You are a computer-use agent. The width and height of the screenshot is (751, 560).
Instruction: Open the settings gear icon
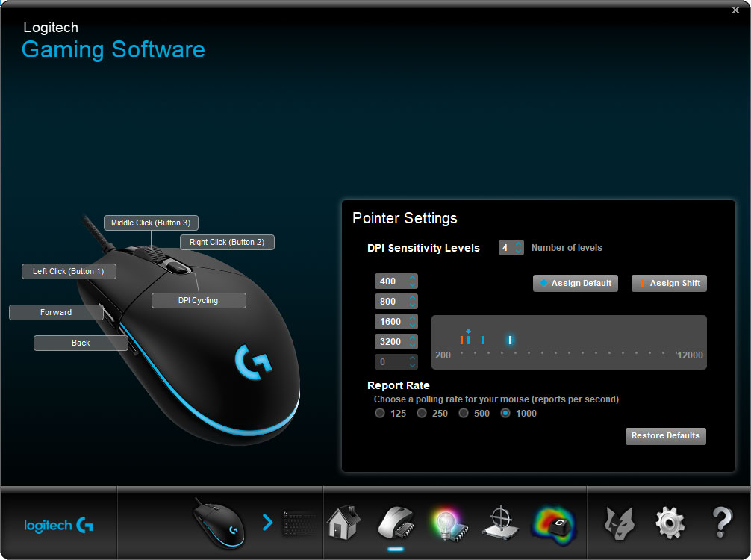coord(670,523)
